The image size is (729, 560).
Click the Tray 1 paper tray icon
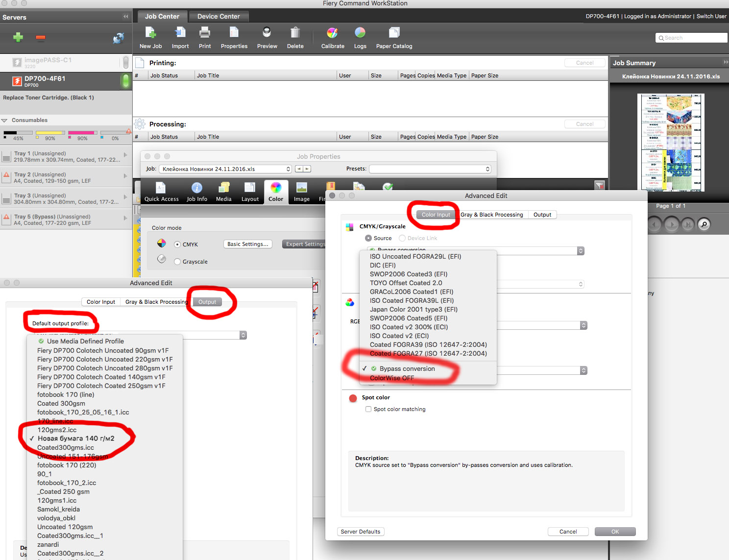pyautogui.click(x=6, y=157)
